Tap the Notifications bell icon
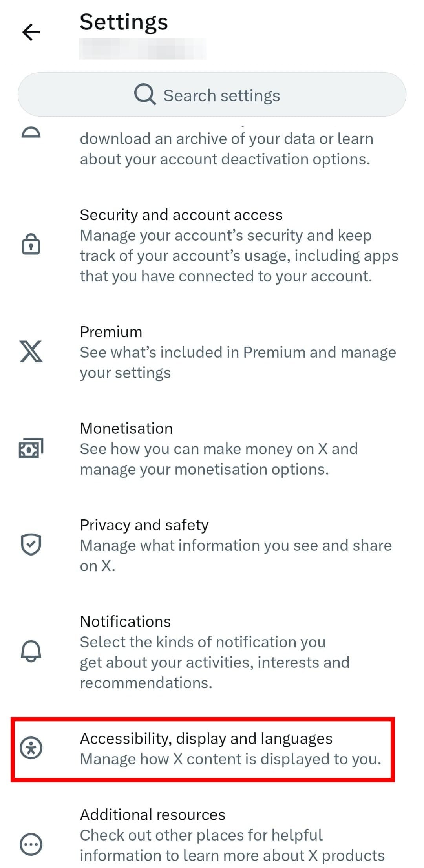This screenshot has width=424, height=868. coord(31,651)
